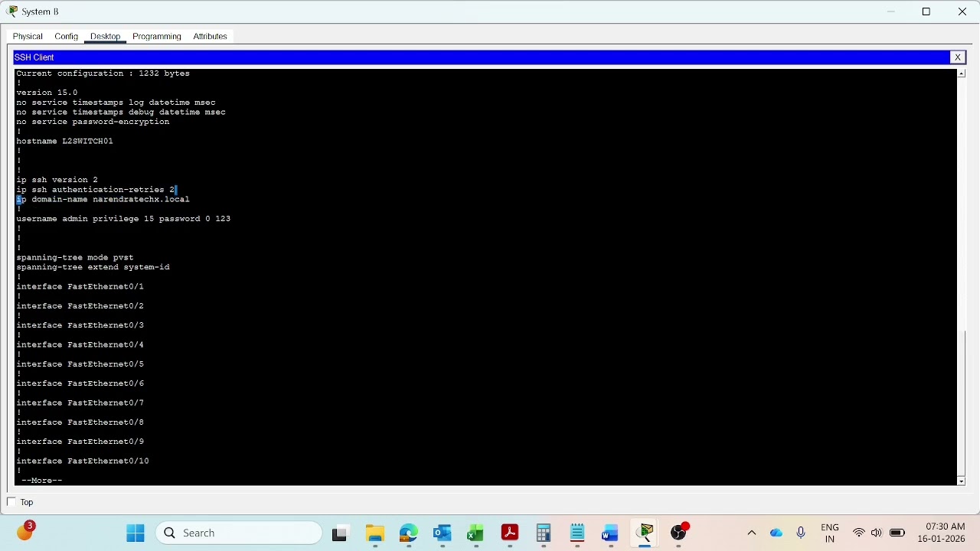Image resolution: width=980 pixels, height=551 pixels.
Task: Click the interface FastEthernet0/5 line
Action: [x=80, y=364]
